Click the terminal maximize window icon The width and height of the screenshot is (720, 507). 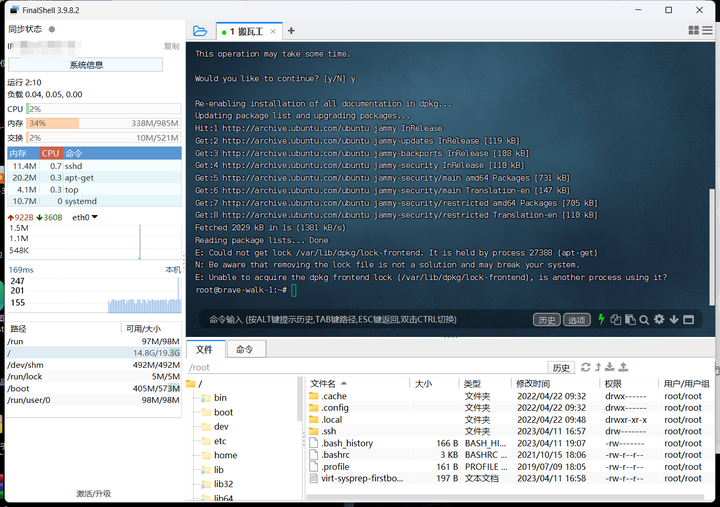688,320
